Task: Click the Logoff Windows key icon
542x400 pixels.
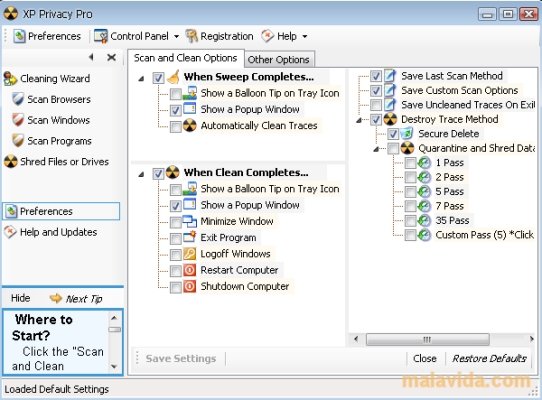Action: pyautogui.click(x=190, y=254)
